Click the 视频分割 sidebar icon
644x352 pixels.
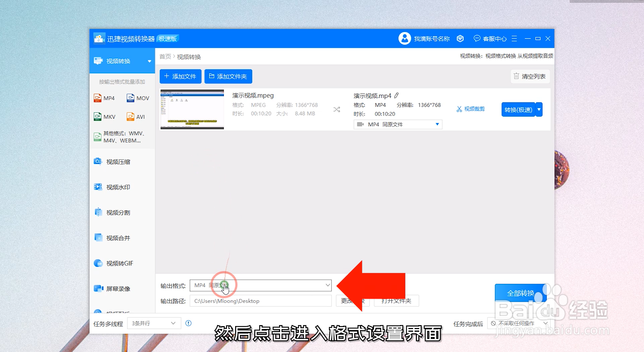(x=98, y=212)
